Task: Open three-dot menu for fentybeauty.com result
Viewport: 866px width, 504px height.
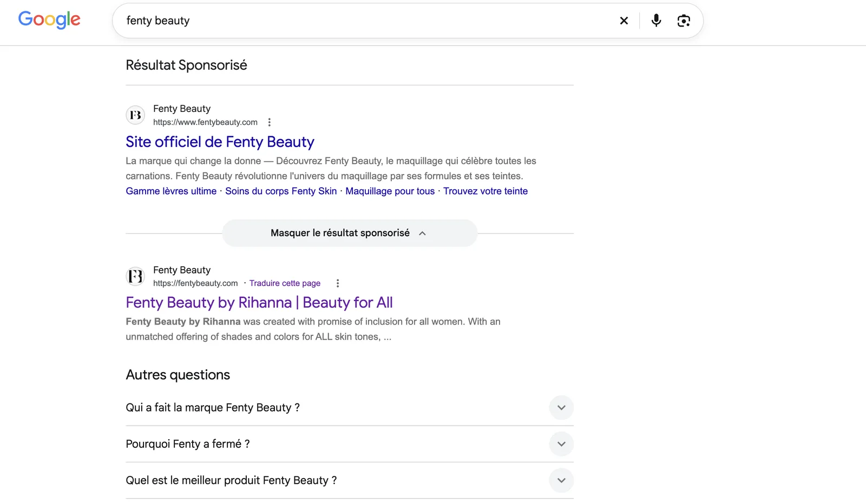Action: pyautogui.click(x=338, y=283)
